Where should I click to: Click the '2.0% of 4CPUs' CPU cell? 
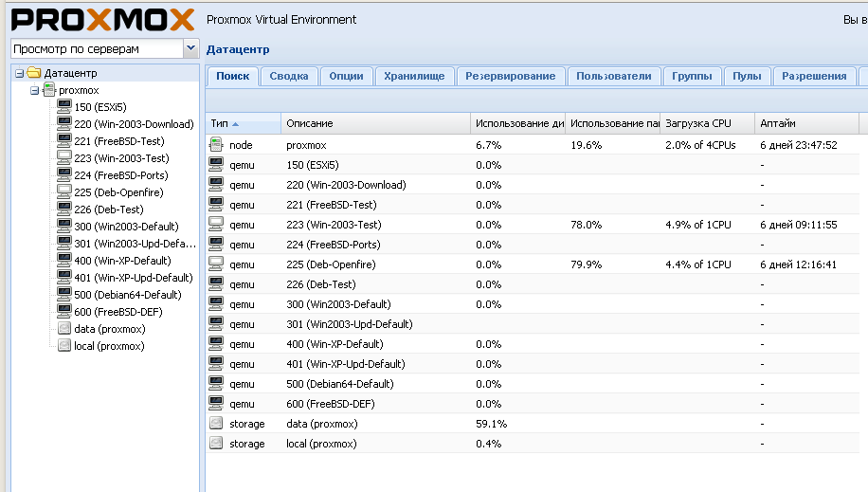[700, 145]
